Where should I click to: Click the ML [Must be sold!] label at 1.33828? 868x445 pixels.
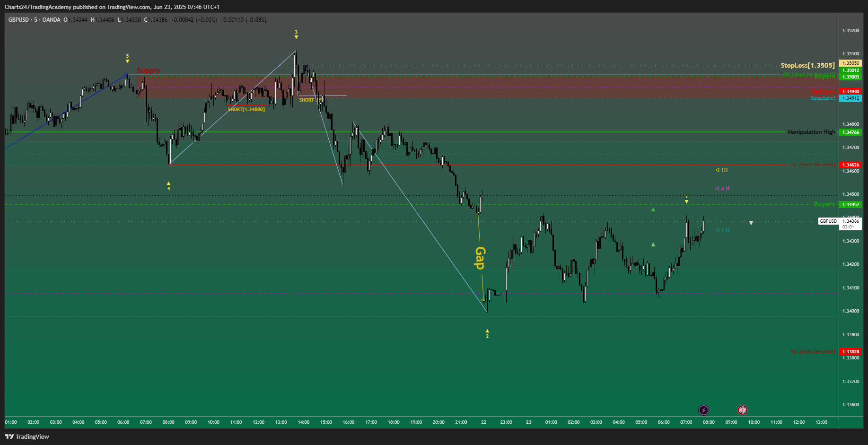coord(813,351)
